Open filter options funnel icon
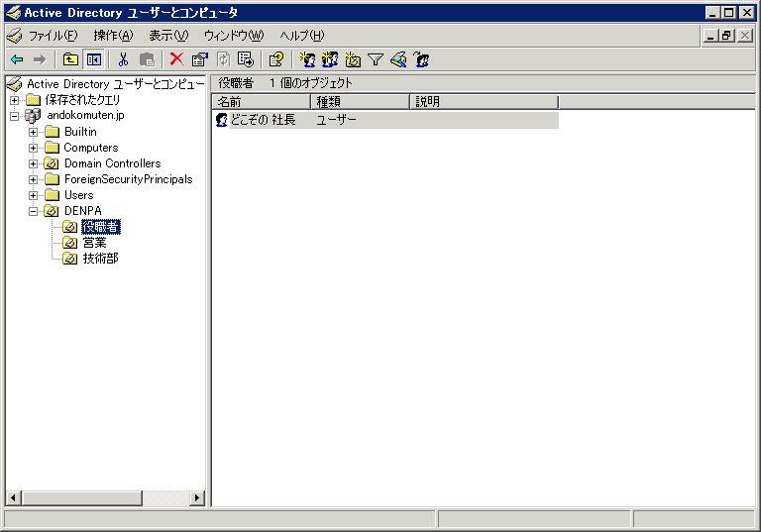This screenshot has height=532, width=761. pos(376,59)
